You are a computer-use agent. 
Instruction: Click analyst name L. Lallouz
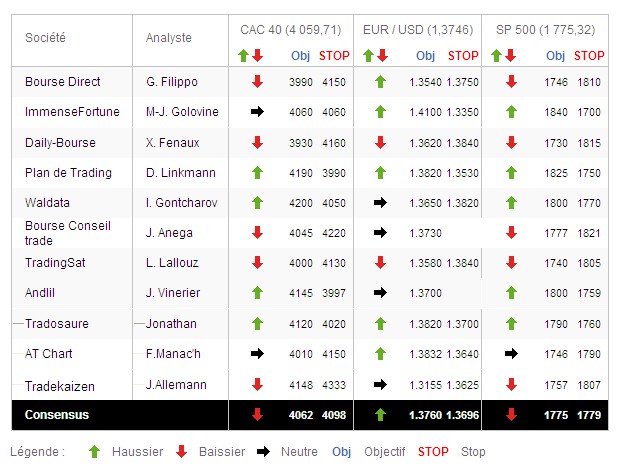point(172,263)
